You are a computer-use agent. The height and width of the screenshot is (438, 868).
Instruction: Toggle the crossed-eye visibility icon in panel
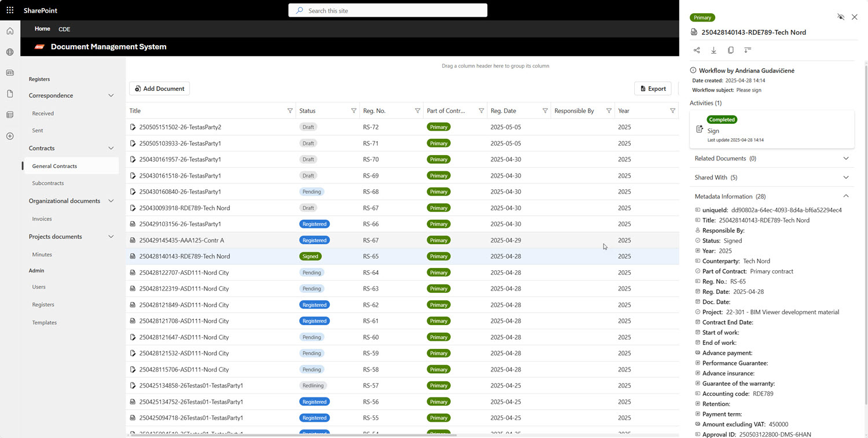[x=841, y=17]
